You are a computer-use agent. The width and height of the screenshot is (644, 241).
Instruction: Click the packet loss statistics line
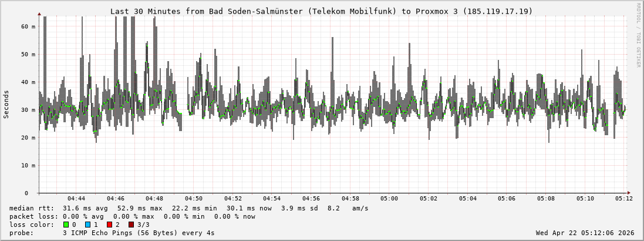point(132,216)
